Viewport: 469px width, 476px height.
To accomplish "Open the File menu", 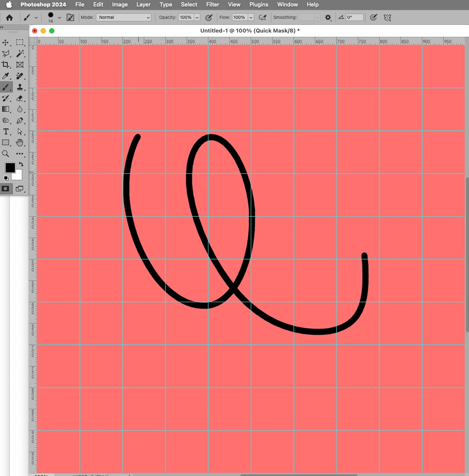I will pyautogui.click(x=80, y=5).
